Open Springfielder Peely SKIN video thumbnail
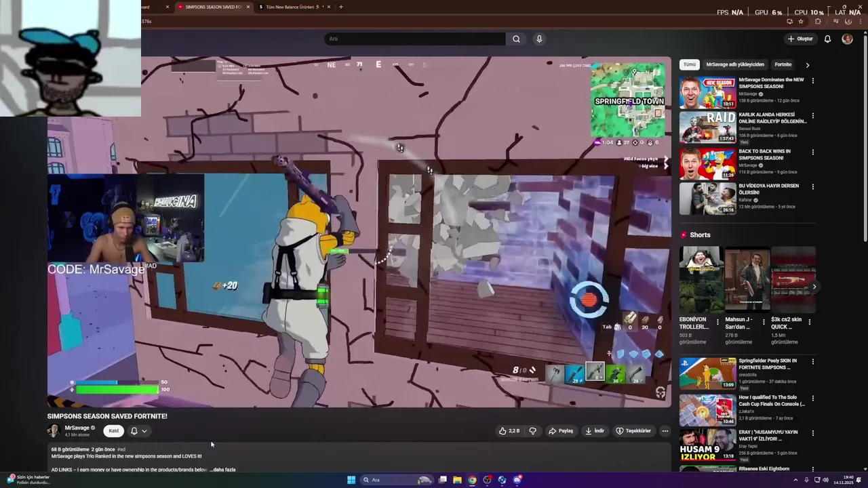Screen dimensions: 868x488 (707, 373)
